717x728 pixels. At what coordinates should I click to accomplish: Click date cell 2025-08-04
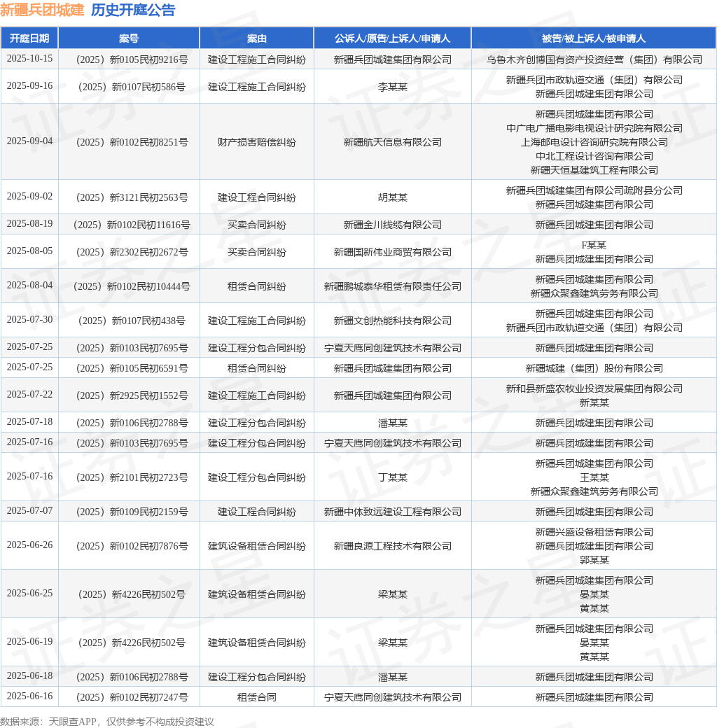coord(29,286)
